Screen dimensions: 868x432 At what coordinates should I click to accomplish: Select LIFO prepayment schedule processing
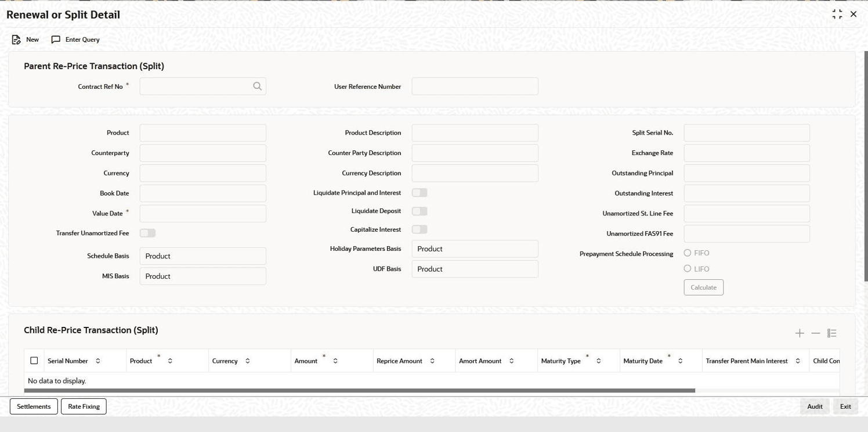688,269
